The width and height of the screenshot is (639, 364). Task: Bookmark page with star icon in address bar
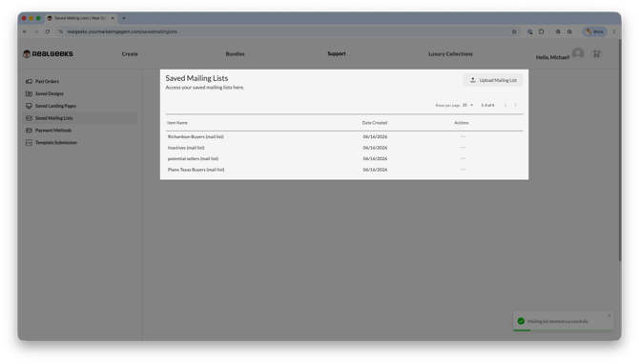514,31
